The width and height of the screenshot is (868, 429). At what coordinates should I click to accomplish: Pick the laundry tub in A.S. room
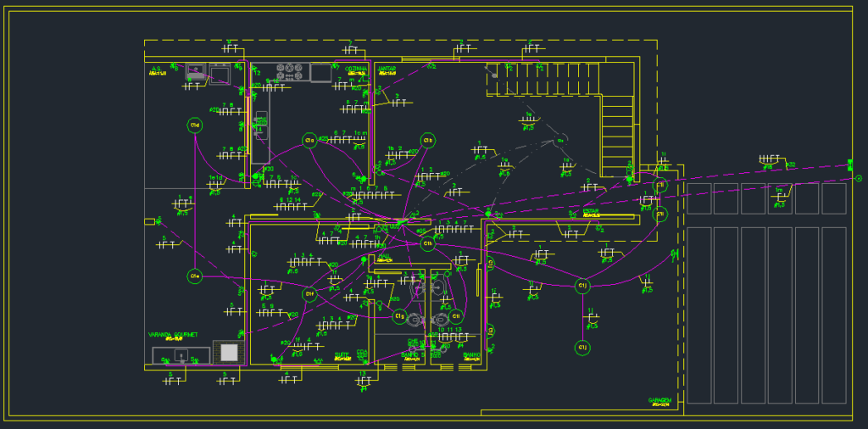pyautogui.click(x=196, y=73)
